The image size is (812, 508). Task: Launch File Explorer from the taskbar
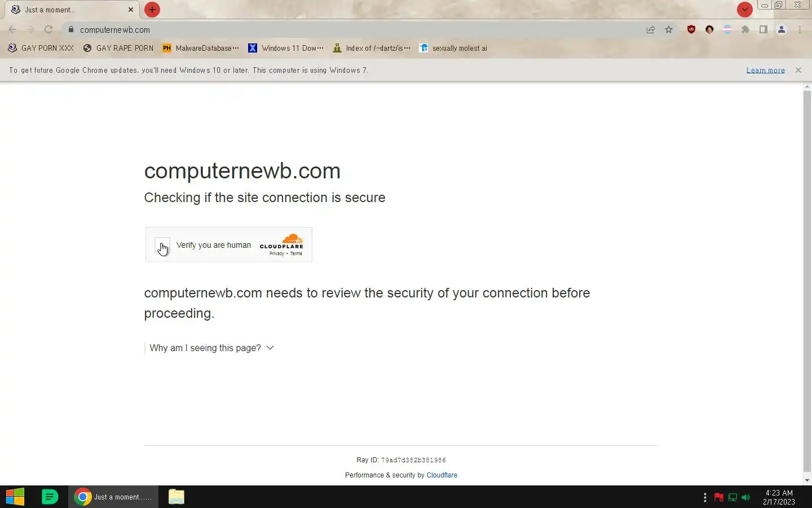(176, 497)
